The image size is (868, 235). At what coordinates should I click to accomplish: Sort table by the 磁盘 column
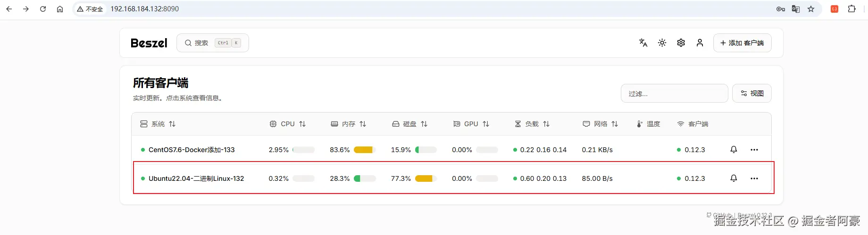410,124
